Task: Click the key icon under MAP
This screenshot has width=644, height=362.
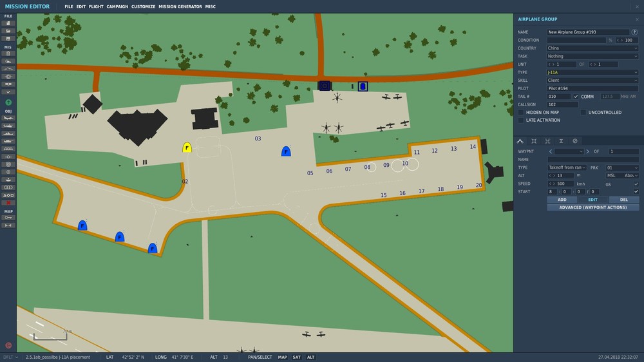Action: (x=8, y=218)
